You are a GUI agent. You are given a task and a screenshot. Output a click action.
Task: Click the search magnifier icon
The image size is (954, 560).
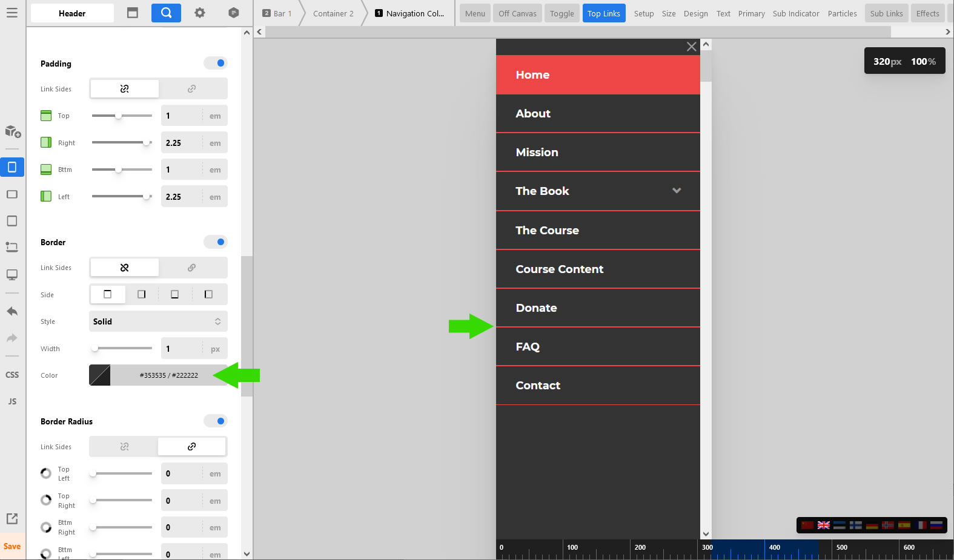[x=166, y=13]
